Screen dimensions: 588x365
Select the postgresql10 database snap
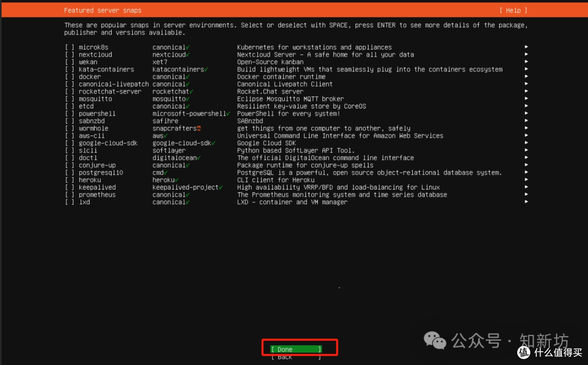[69, 172]
